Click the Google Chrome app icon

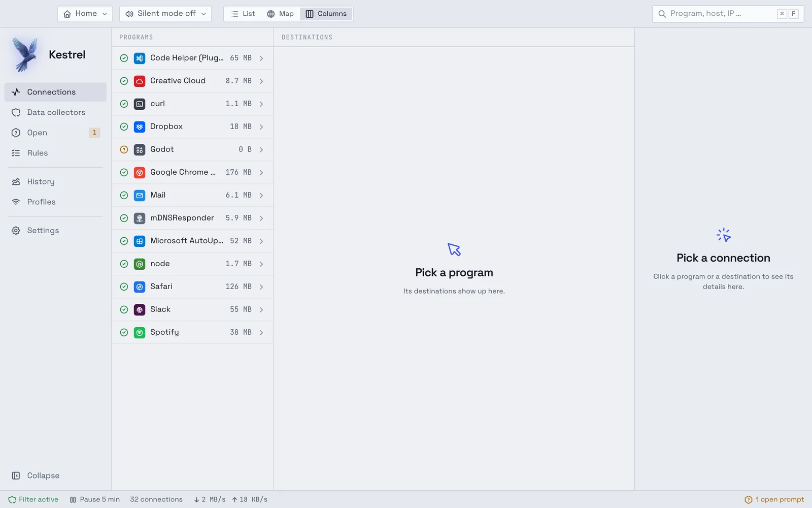tap(140, 173)
